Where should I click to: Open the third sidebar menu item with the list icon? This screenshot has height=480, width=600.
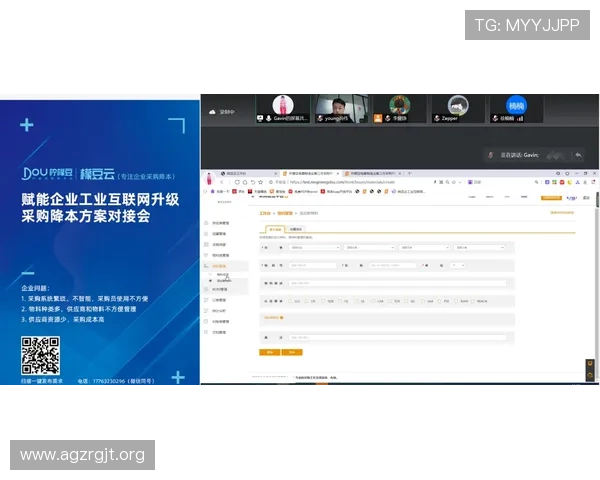click(206, 244)
